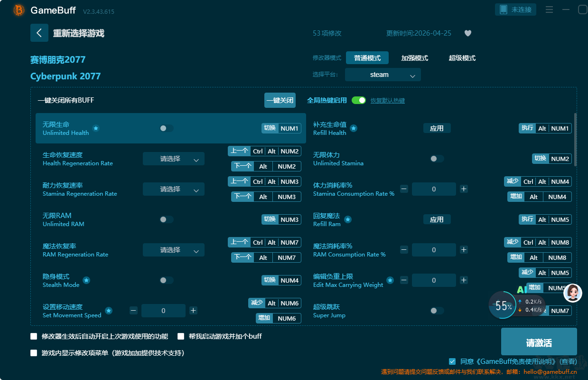
Task: Click 一键关闭 button to disable all buffs
Action: click(280, 100)
